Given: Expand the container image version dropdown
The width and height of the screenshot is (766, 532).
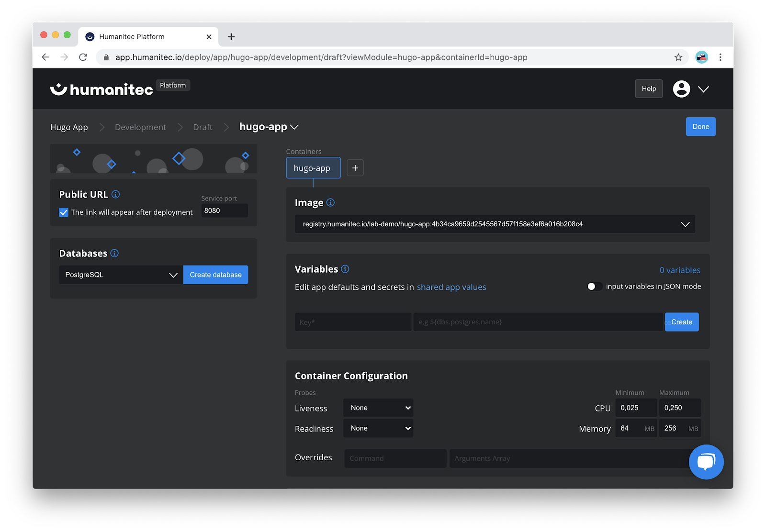Looking at the screenshot, I should (685, 224).
